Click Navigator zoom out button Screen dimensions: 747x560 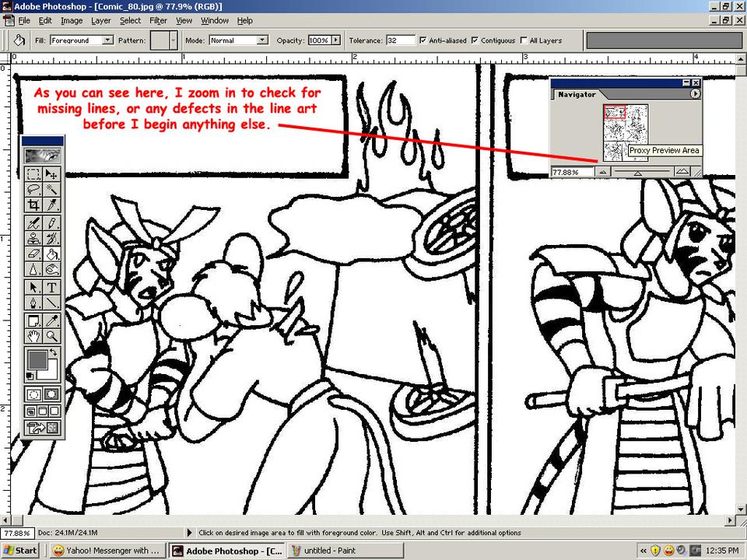point(602,172)
